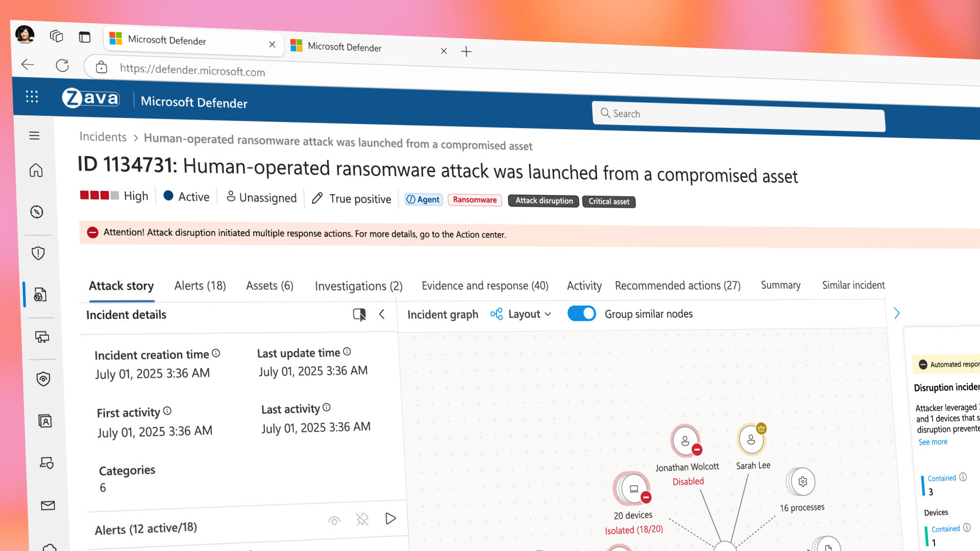Click the pop-out Incident details icon
The width and height of the screenshot is (980, 551).
pos(359,314)
